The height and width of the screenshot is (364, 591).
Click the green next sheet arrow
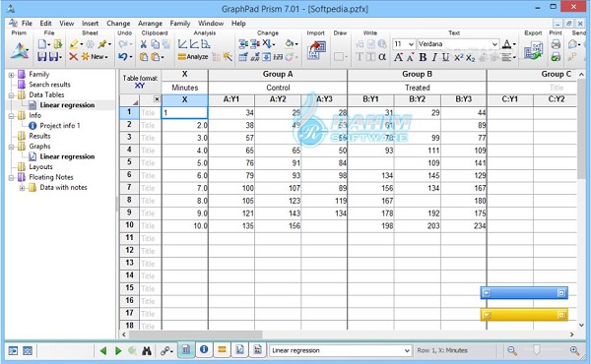(118, 351)
